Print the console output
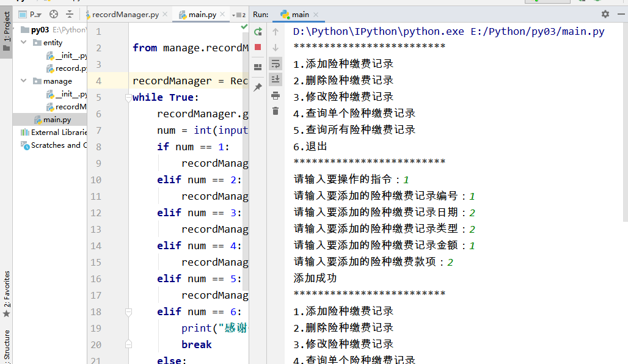The height and width of the screenshot is (364, 628). point(276,95)
